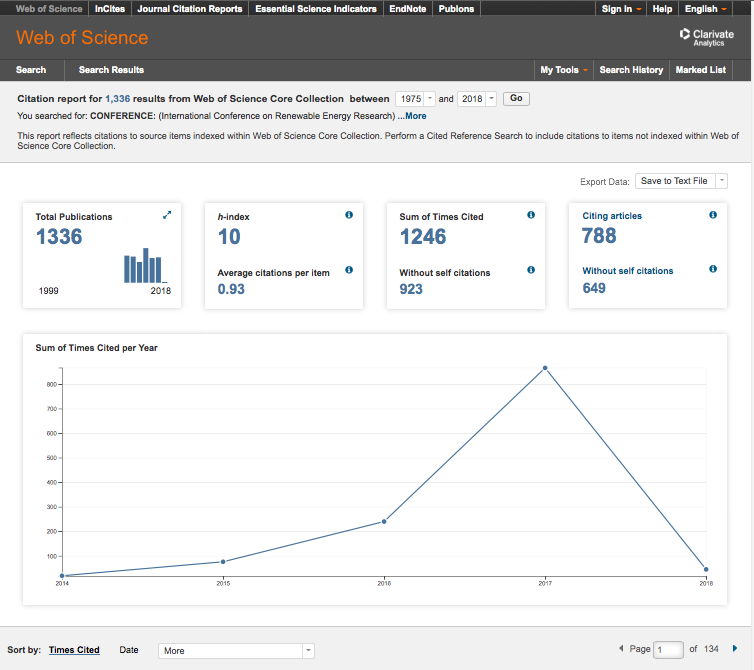Click the 2016 data point on the chart

tap(384, 521)
